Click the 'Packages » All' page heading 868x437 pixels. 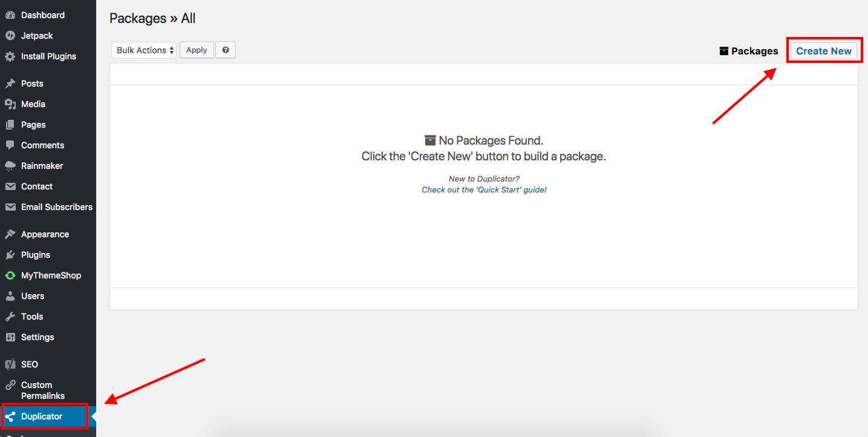point(152,18)
